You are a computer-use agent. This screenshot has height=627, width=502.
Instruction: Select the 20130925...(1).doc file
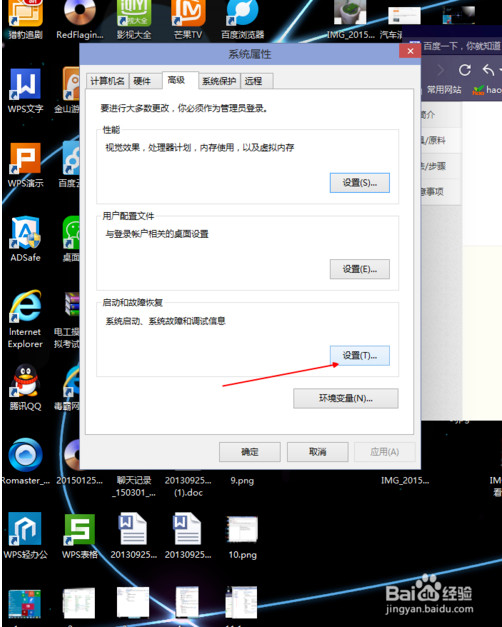pyautogui.click(x=188, y=486)
